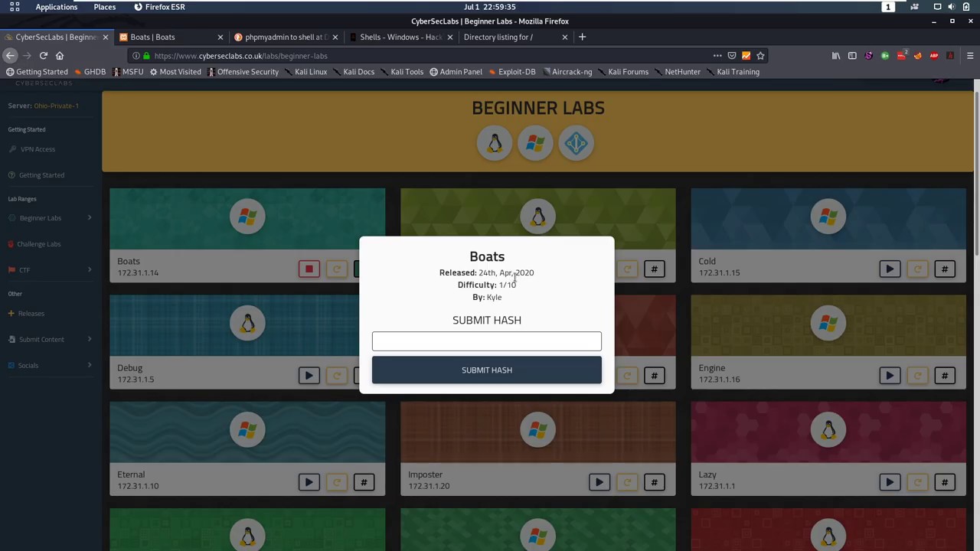Expand Beginner Labs in sidebar
980x551 pixels.
coord(50,218)
